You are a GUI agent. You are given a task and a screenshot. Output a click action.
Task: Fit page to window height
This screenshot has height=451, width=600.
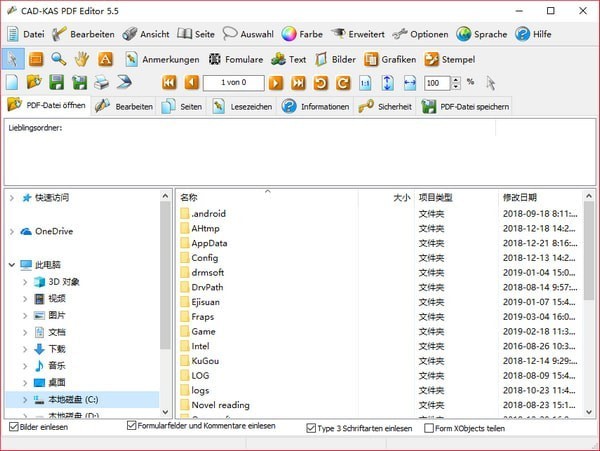(x=388, y=83)
